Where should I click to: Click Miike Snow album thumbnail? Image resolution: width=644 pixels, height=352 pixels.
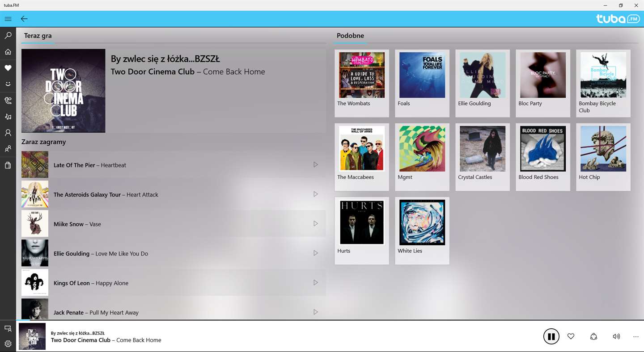tap(35, 224)
